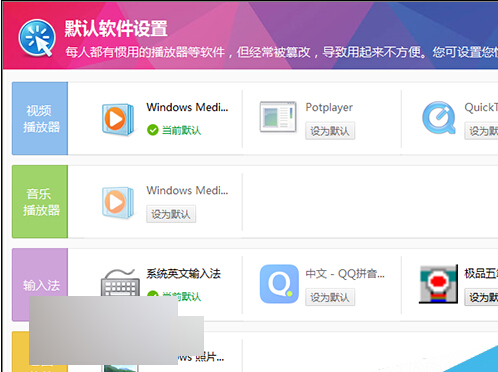This screenshot has height=372, width=498.
Task: Click the 当前默认 status text in the video row
Action: pos(181,130)
